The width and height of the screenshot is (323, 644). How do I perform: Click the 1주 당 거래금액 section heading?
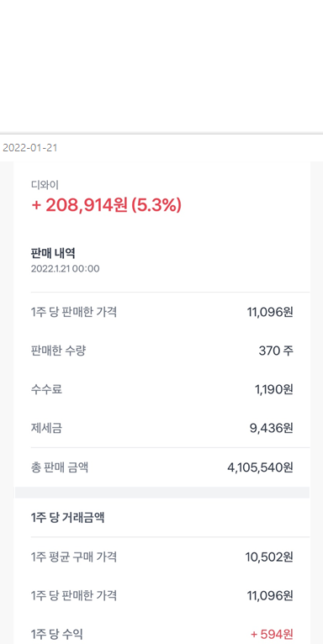click(67, 518)
